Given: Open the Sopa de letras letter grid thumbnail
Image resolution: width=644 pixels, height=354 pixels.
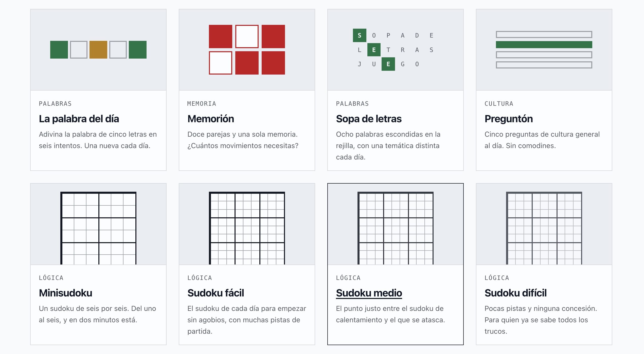Looking at the screenshot, I should [x=396, y=50].
